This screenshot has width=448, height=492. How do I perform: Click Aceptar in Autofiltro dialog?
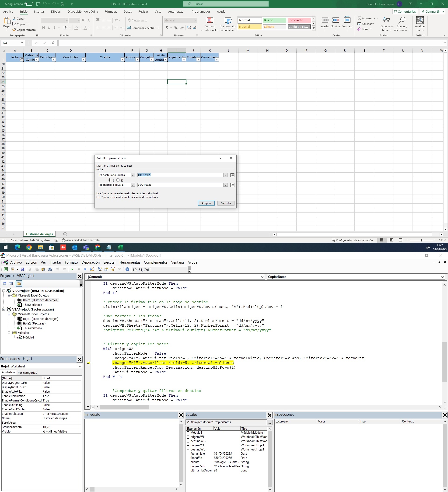coord(206,203)
